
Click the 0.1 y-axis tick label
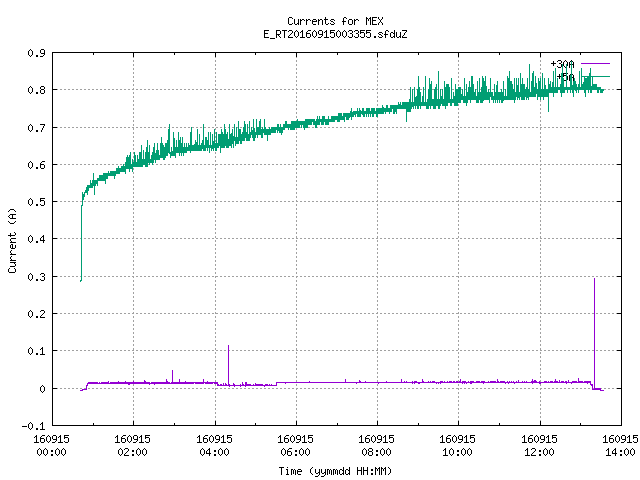36,351
